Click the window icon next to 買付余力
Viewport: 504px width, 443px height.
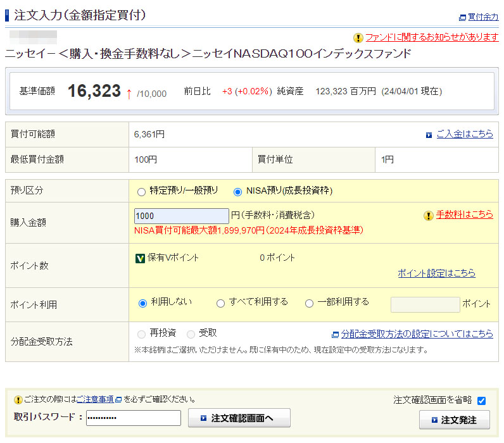462,18
